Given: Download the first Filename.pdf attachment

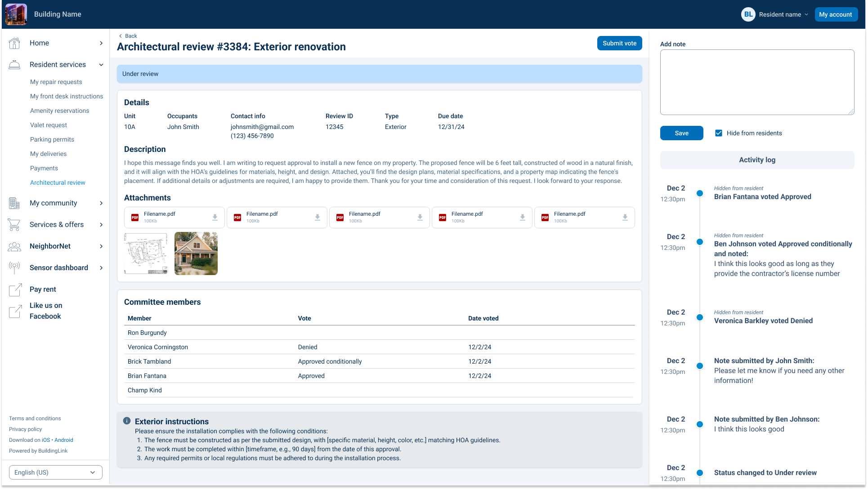Looking at the screenshot, I should (x=215, y=218).
